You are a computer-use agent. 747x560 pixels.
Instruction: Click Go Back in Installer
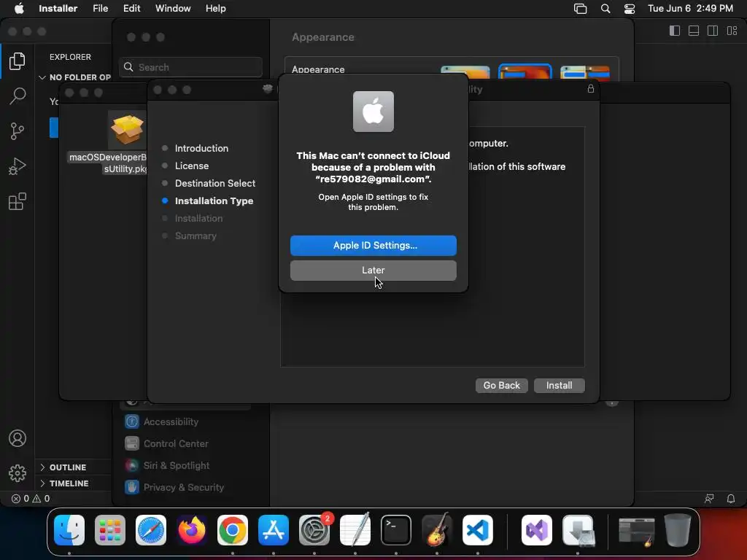click(501, 385)
